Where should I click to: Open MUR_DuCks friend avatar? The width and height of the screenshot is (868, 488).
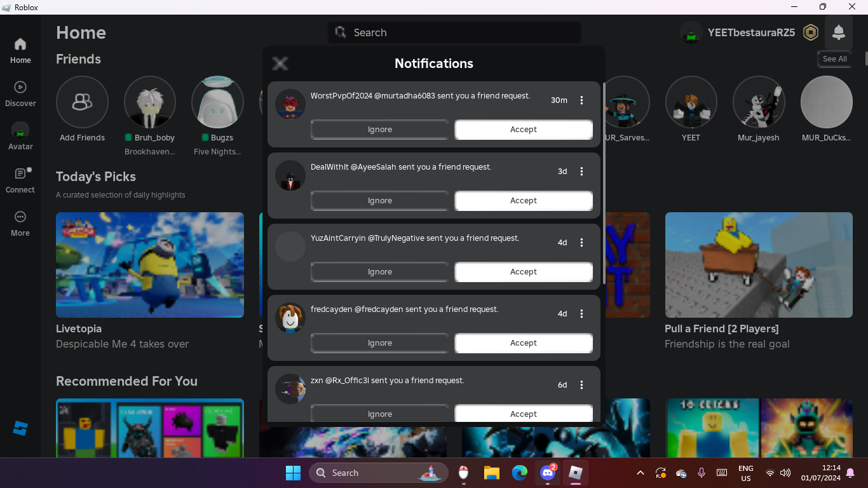pyautogui.click(x=827, y=102)
